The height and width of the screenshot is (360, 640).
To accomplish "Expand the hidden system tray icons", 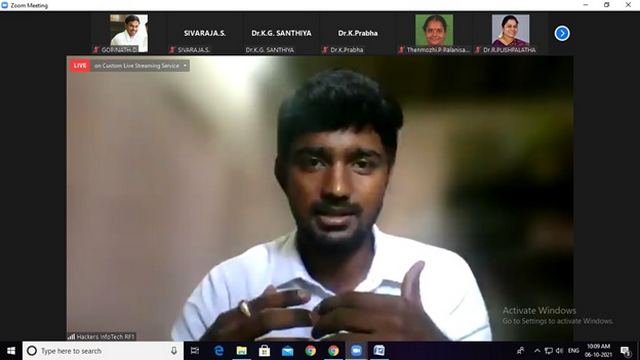I will tap(537, 351).
